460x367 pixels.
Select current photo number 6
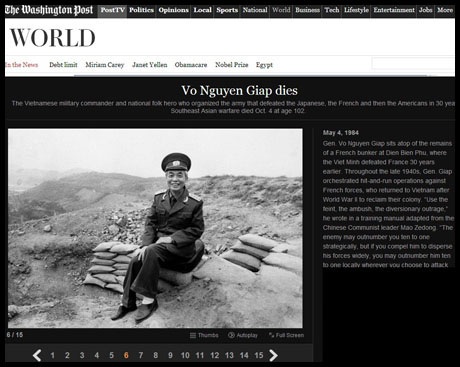(126, 355)
